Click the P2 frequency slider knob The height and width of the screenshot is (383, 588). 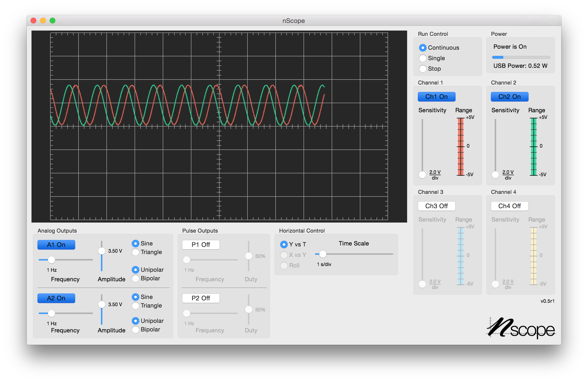pyautogui.click(x=187, y=313)
